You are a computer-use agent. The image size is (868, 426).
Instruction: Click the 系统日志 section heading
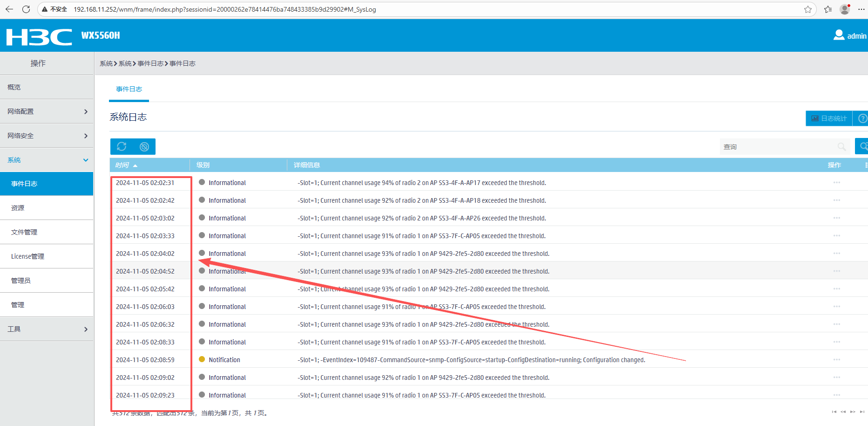[128, 117]
